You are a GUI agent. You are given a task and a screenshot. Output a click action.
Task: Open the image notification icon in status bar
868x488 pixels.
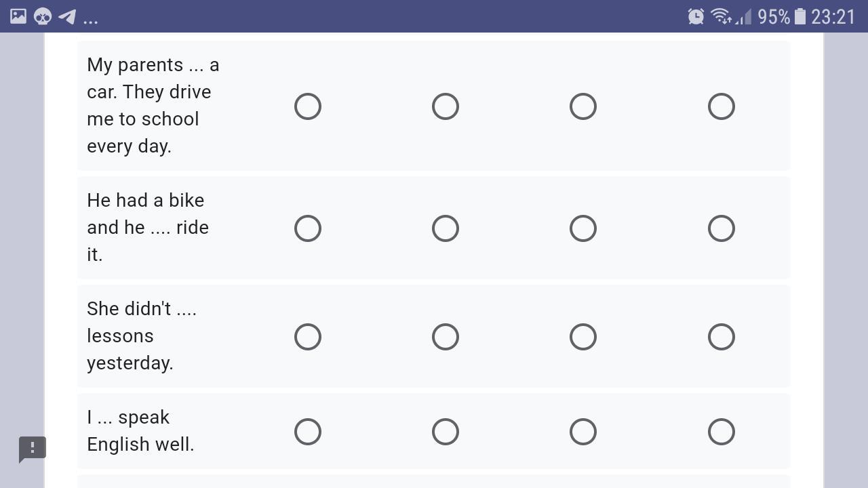pos(18,16)
